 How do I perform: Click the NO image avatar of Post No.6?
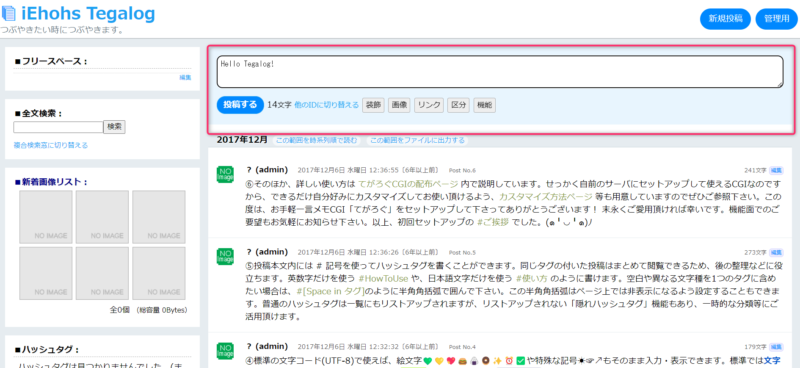(x=225, y=175)
